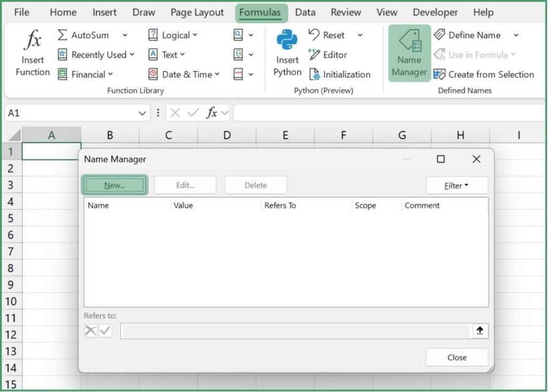Click the formula bar cancel X icon
Viewport: 548px width, 392px height.
(x=175, y=113)
